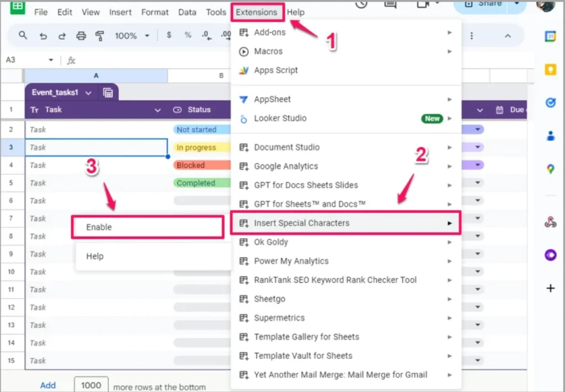Open the Macros submenu
The width and height of the screenshot is (565, 392).
tap(346, 51)
